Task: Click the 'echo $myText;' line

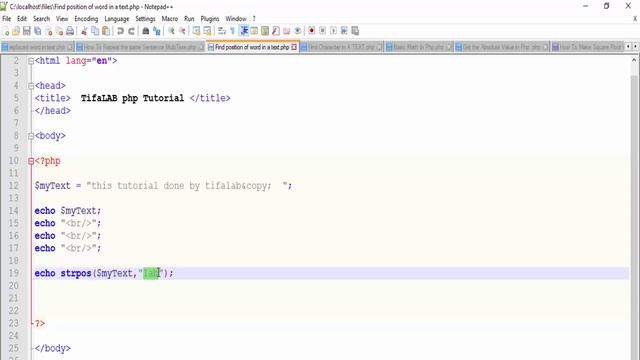Action: point(67,211)
